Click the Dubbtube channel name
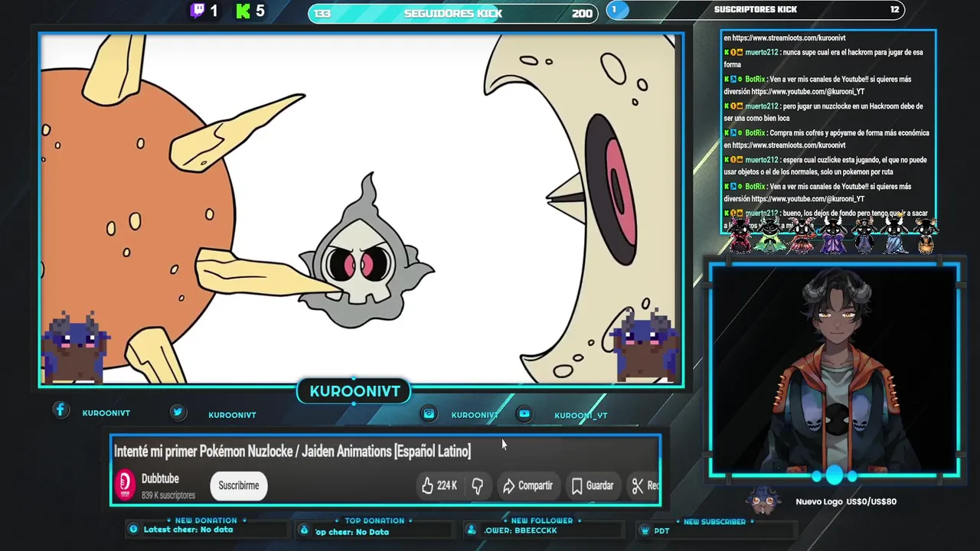Viewport: 980px width, 551px height. pyautogui.click(x=160, y=479)
